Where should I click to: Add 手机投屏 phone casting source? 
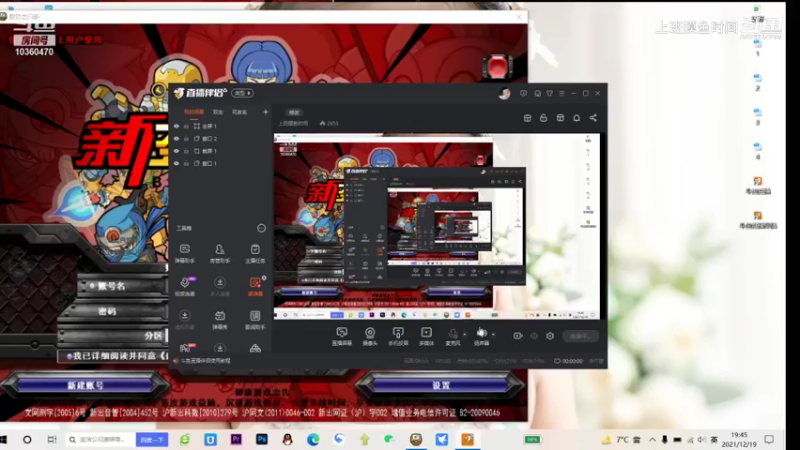pyautogui.click(x=398, y=336)
